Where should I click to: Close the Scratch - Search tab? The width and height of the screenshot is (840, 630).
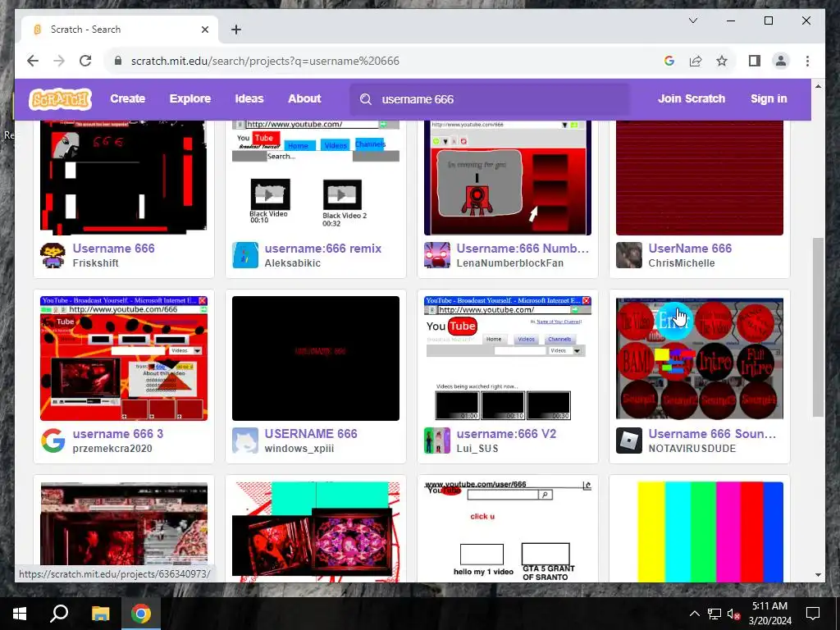point(204,30)
